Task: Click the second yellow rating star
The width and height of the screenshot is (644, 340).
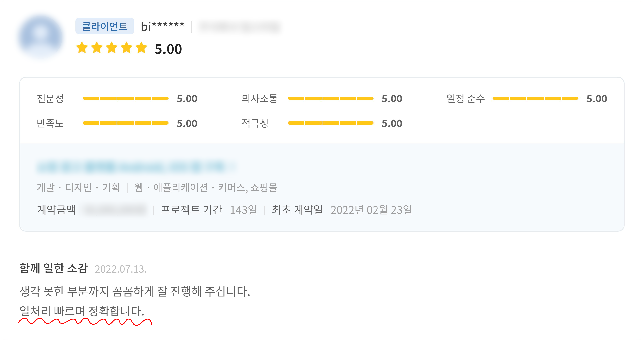Action: [x=97, y=48]
